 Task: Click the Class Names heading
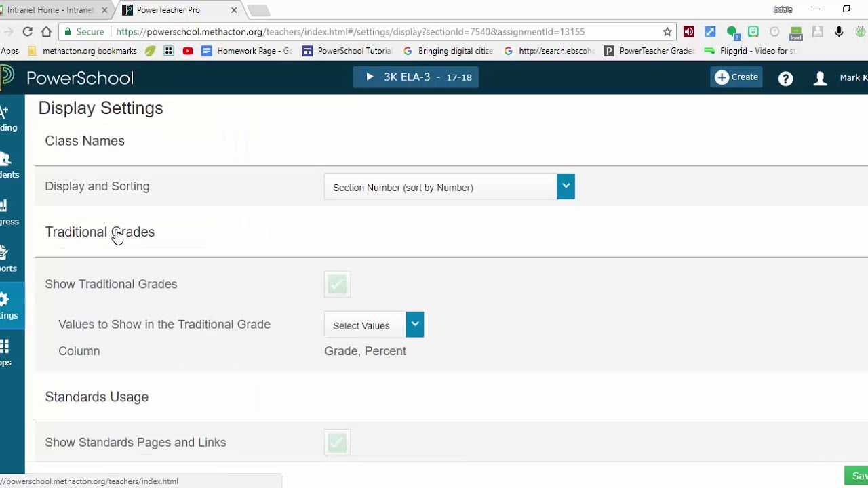tap(85, 141)
